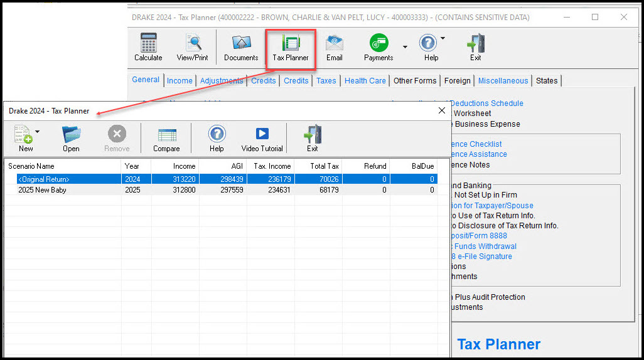
Task: Click the Email envelope icon
Action: click(335, 42)
